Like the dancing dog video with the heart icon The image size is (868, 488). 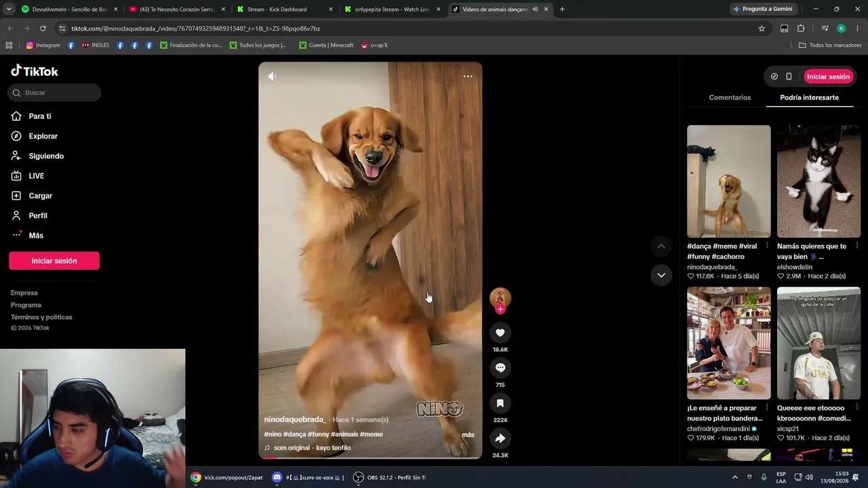(x=500, y=333)
